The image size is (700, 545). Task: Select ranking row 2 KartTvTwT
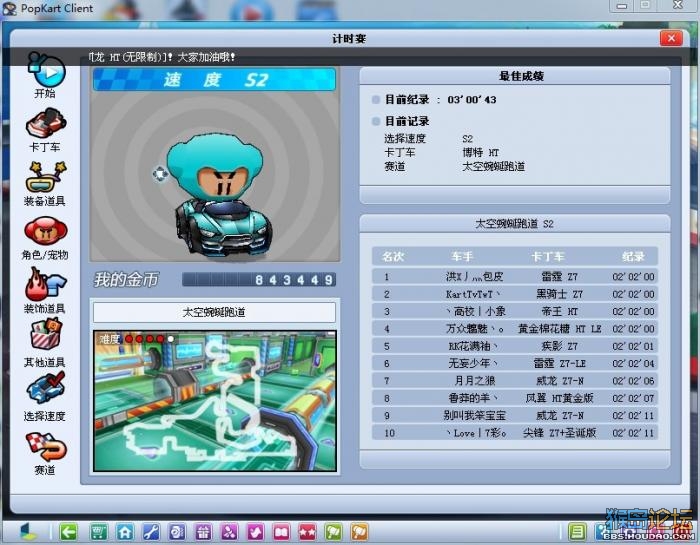(514, 294)
